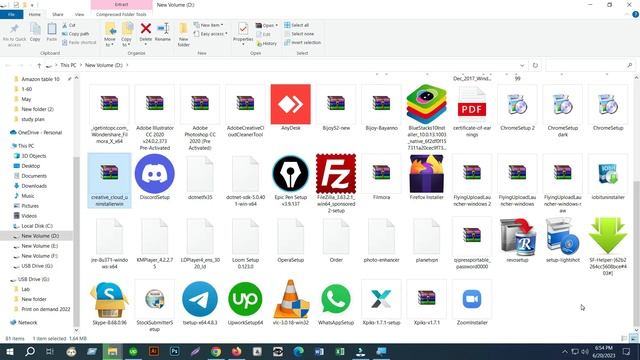
Task: Select the revosetup installer
Action: coord(517,237)
